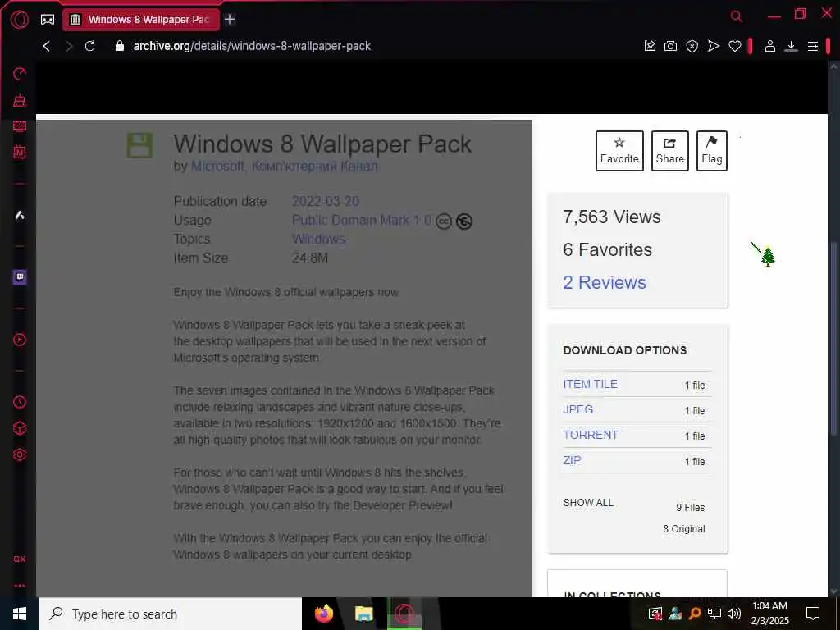Open the volume speaker tray icon
Image resolution: width=840 pixels, height=630 pixels.
[734, 614]
